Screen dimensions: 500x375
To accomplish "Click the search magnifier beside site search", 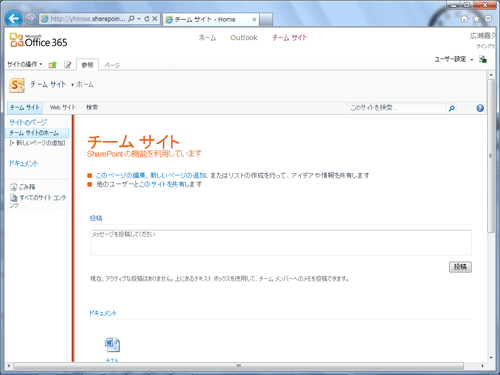I will 452,108.
